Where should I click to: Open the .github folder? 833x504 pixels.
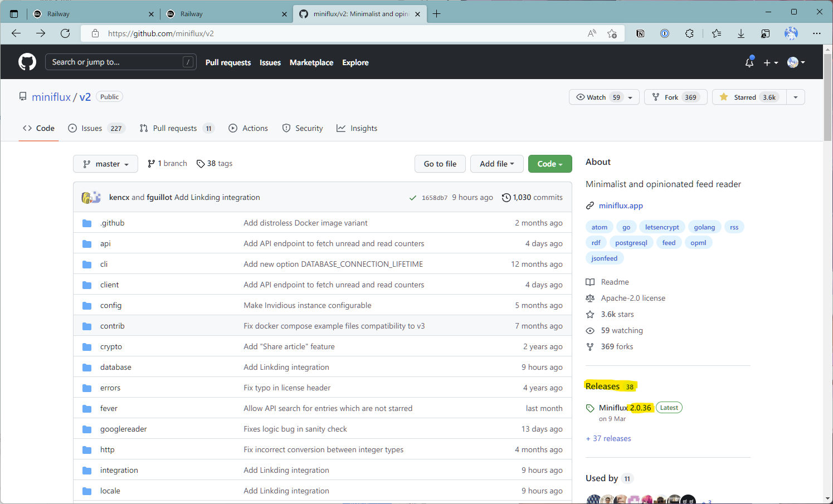(113, 223)
